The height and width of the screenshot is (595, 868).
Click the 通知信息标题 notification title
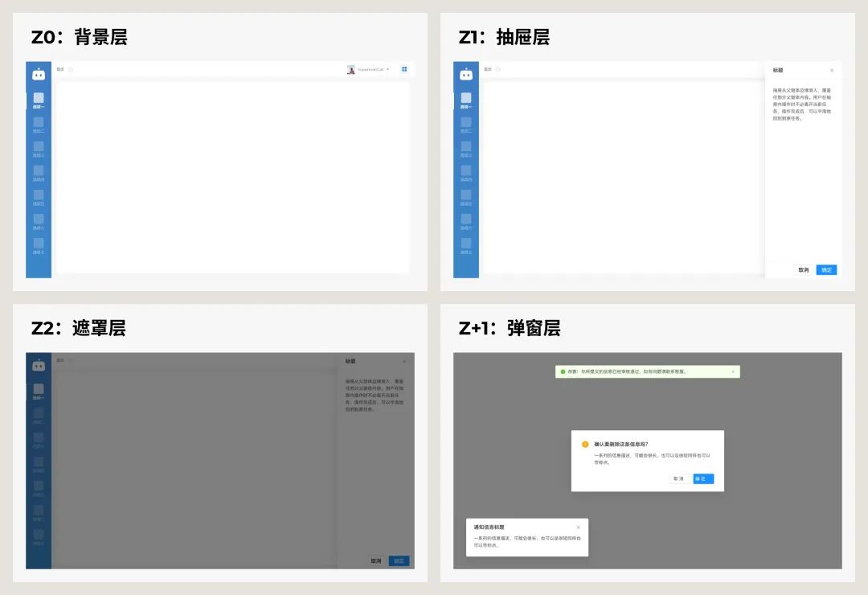[x=489, y=527]
